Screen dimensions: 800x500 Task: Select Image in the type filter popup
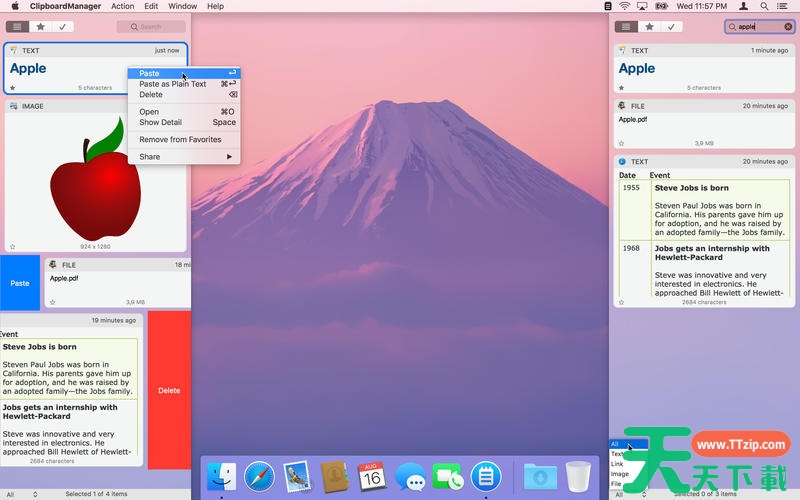[619, 474]
